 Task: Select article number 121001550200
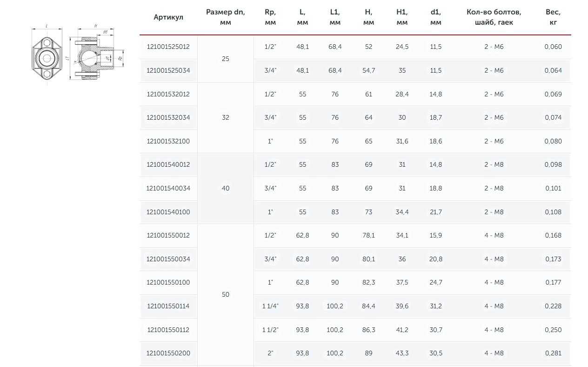pos(168,353)
